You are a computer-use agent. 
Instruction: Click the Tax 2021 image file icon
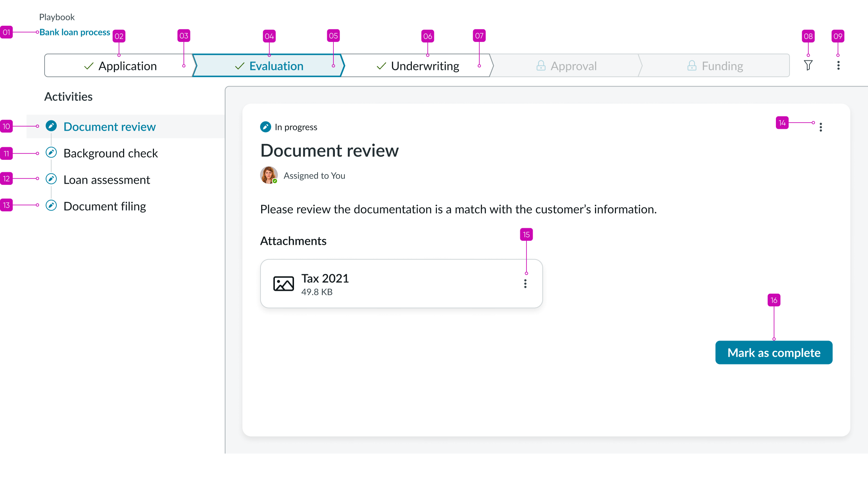(x=283, y=284)
